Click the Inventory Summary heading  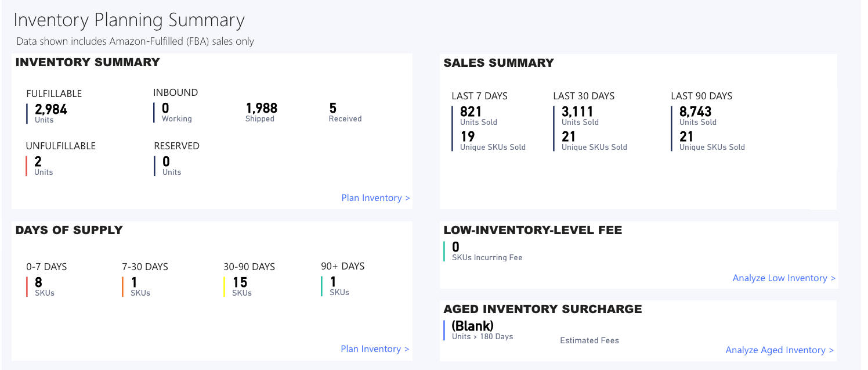pos(88,62)
